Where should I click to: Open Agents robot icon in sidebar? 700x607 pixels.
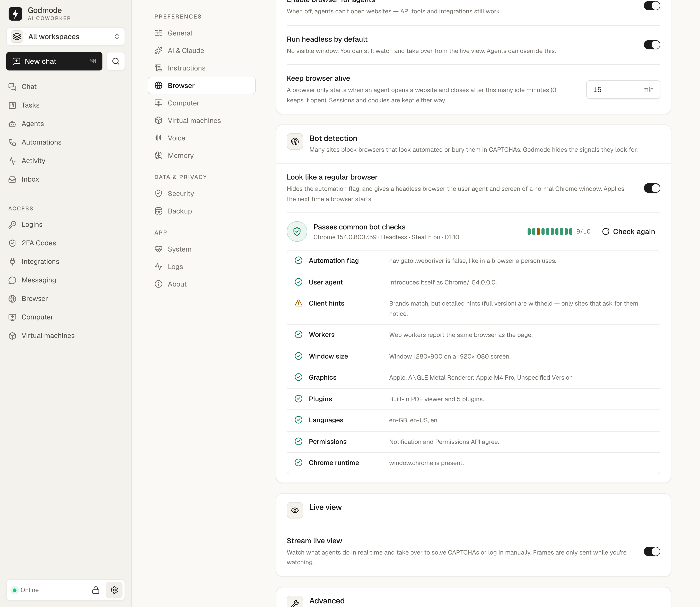click(x=13, y=124)
